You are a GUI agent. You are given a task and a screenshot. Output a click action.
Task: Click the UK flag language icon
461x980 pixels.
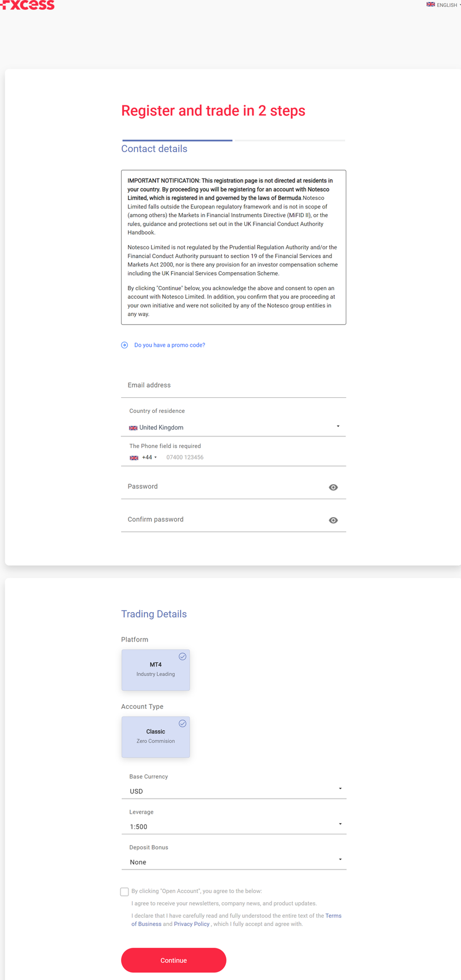(430, 5)
